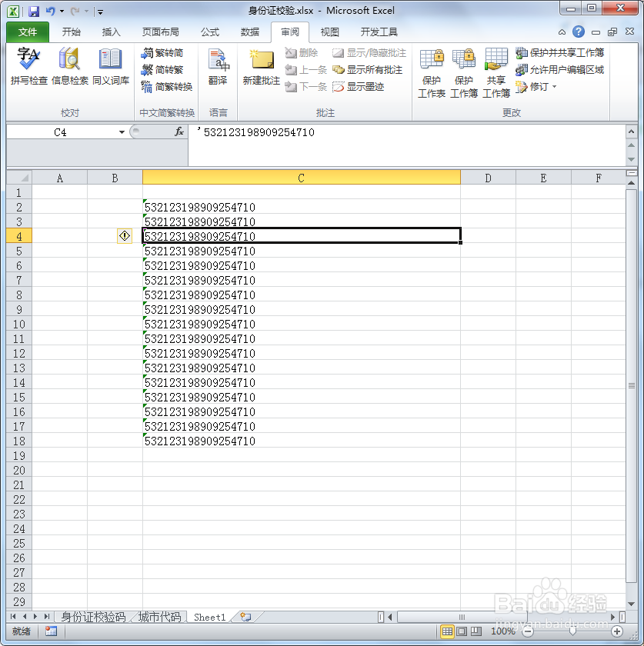This screenshot has height=646, width=644.
Task: Switch to Page Layout view in status bar
Action: pos(462,631)
